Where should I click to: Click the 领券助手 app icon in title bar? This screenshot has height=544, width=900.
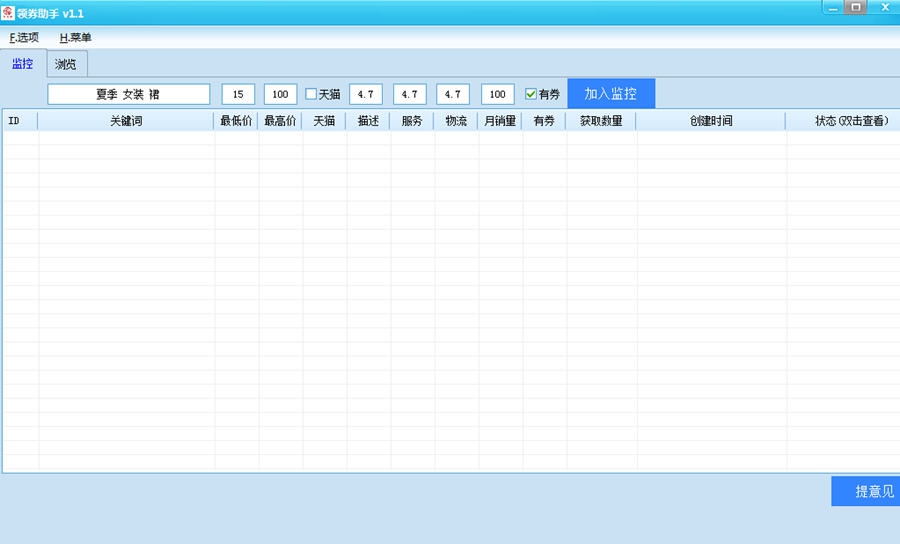coord(8,12)
